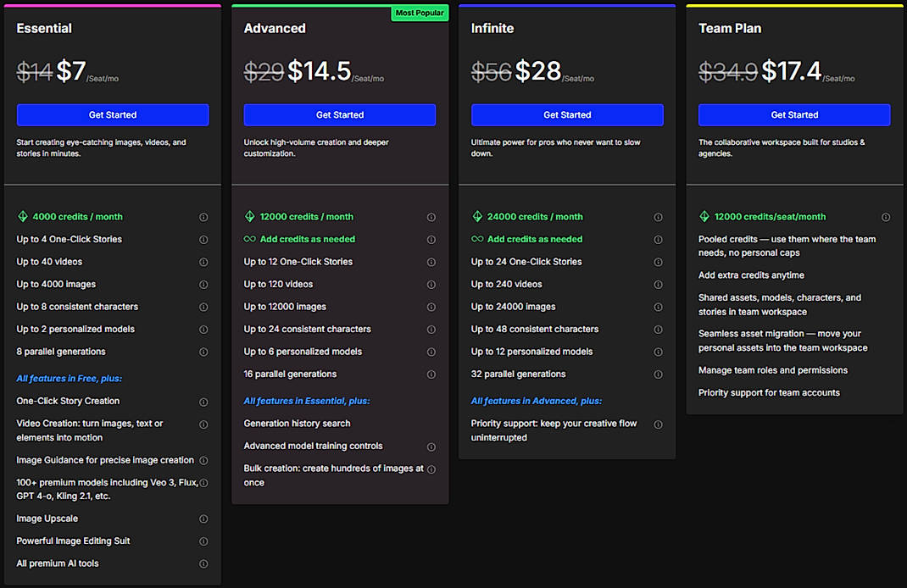Viewport: 907px width, 588px height.
Task: Click Shared assets, models, characters text
Action: click(x=780, y=305)
